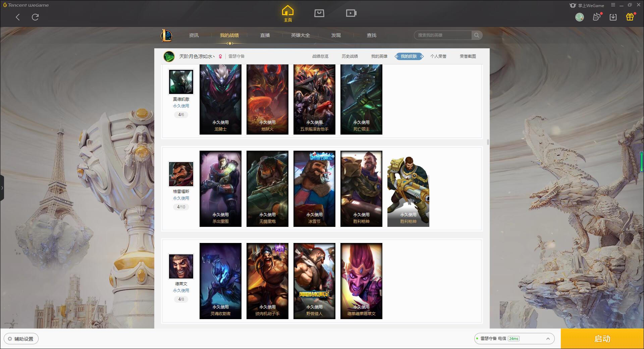Open the 我的英雄 sub-tab
The height and width of the screenshot is (349, 644).
pos(379,56)
